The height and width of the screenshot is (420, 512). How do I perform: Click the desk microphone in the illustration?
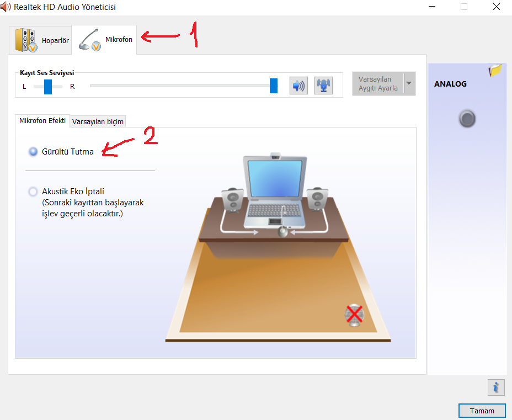[282, 231]
